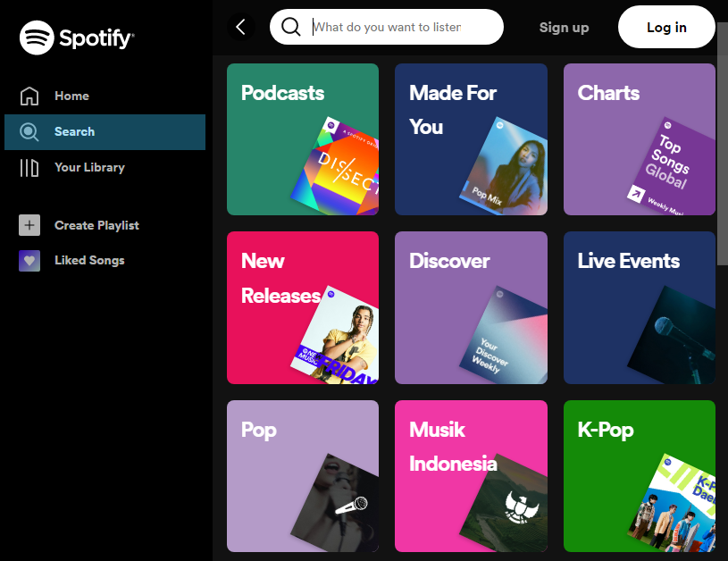Select Search in the sidebar
This screenshot has width=728, height=561.
(x=105, y=132)
